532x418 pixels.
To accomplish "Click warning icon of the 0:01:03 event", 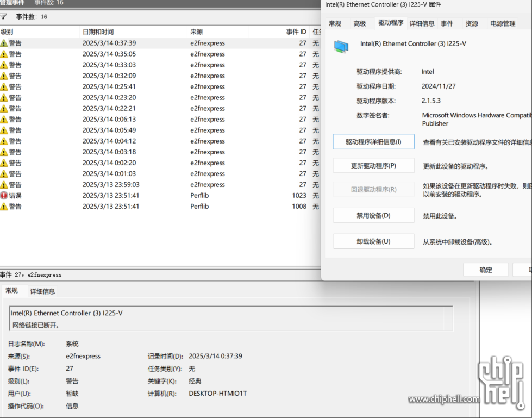I will click(x=4, y=173).
